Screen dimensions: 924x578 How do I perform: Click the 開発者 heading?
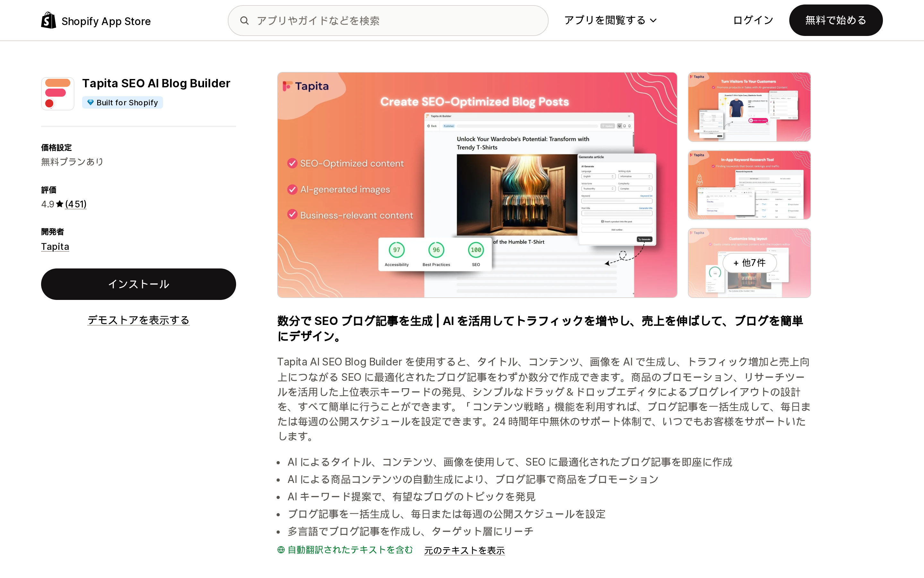[53, 232]
